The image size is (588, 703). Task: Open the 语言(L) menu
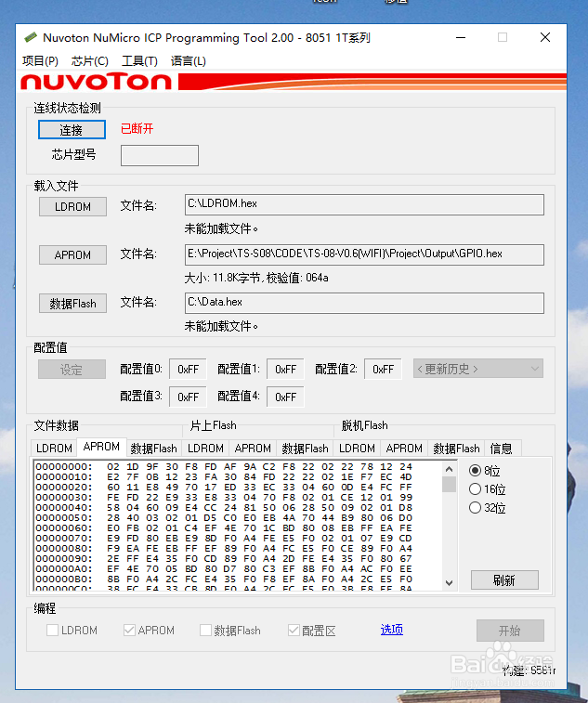coord(189,61)
